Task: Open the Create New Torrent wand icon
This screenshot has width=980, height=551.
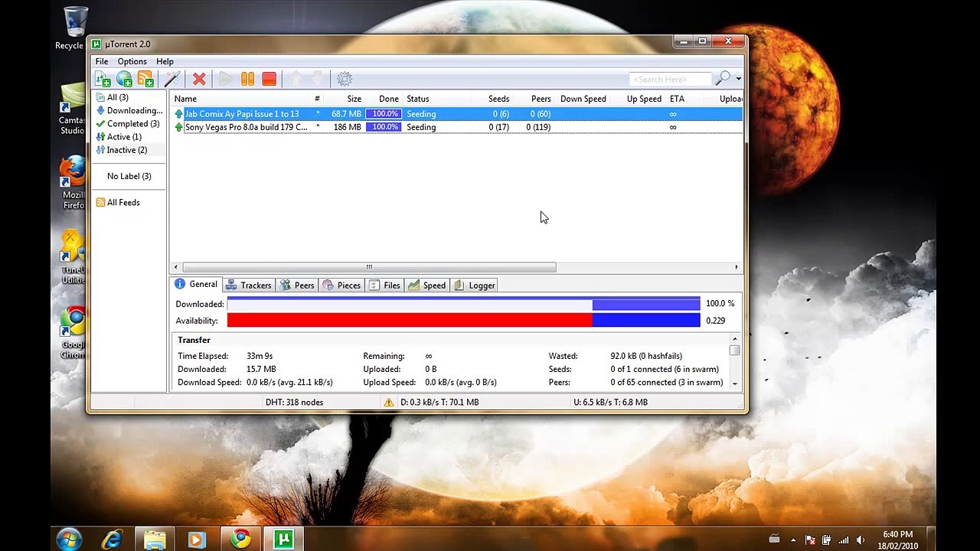Action: click(x=172, y=79)
